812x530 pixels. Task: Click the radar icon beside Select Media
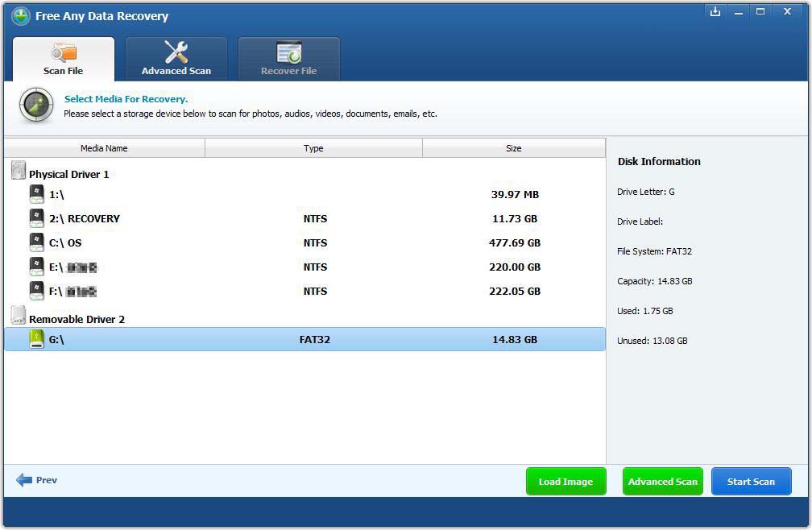click(36, 106)
